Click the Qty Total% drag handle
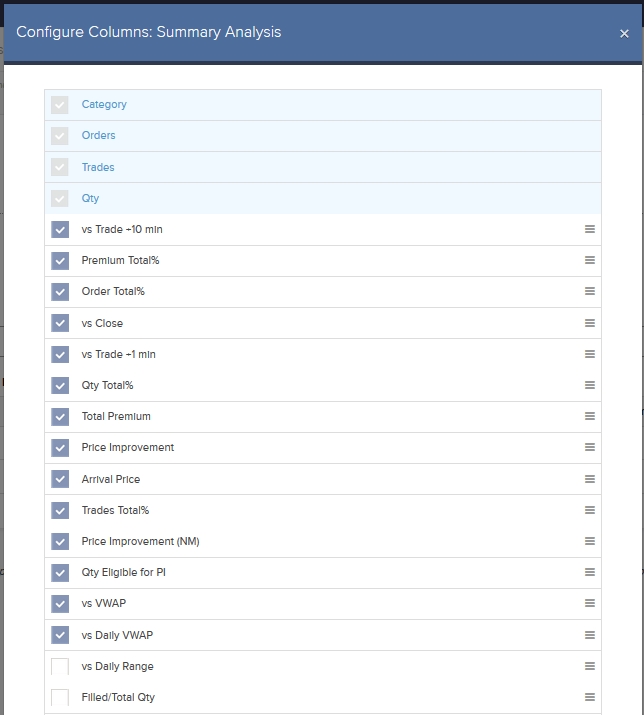644x715 pixels. click(x=590, y=385)
